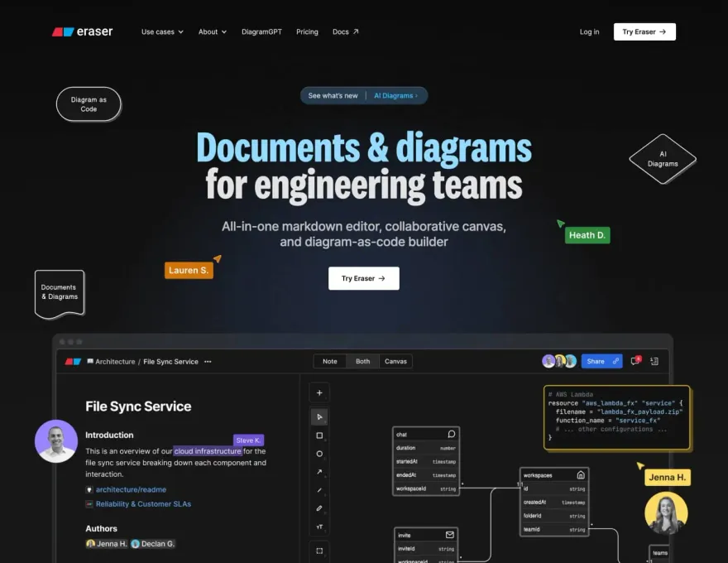
Task: Click the Try Eraser button under the headline
Action: click(x=363, y=278)
